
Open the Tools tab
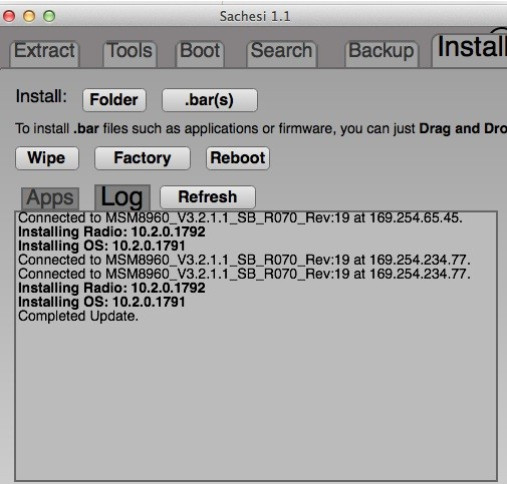point(130,53)
